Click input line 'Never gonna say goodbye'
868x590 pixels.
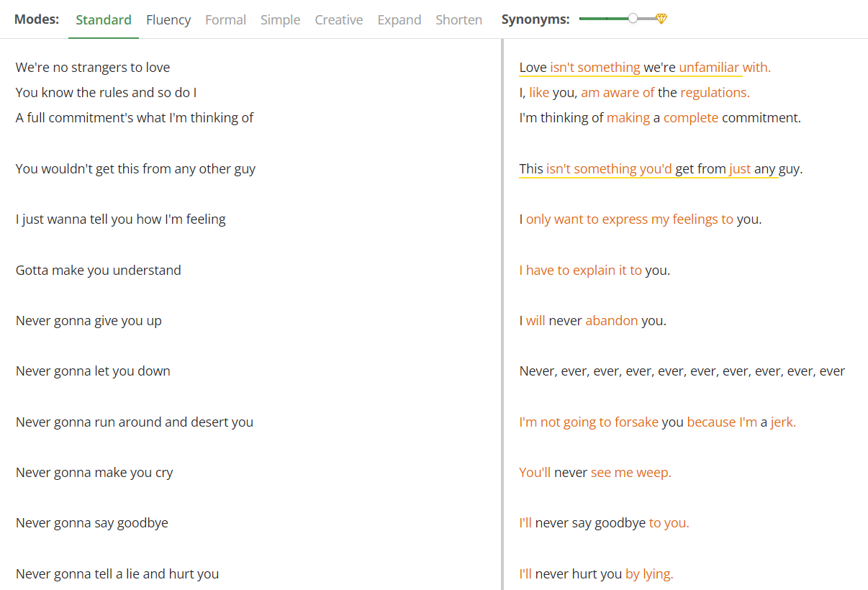(x=92, y=523)
